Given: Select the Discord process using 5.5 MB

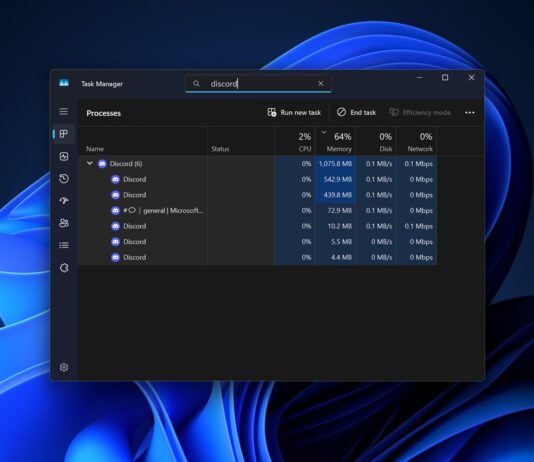Looking at the screenshot, I should [x=257, y=242].
